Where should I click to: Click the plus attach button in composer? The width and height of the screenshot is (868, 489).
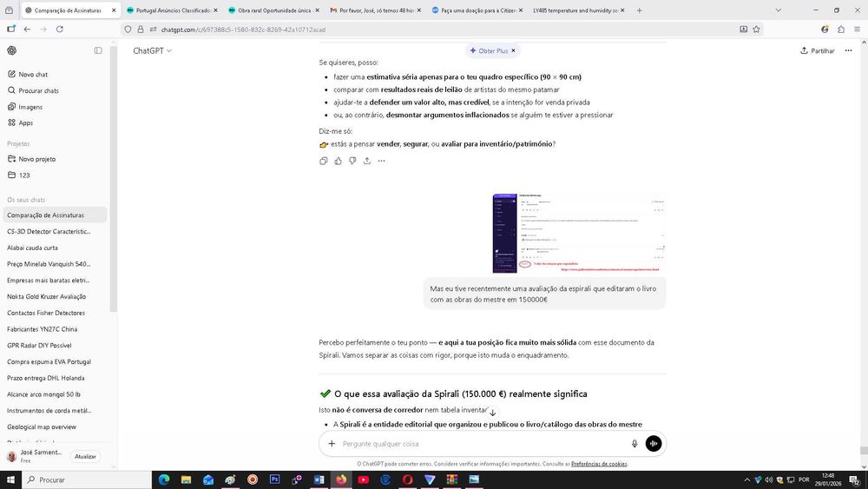pos(332,444)
